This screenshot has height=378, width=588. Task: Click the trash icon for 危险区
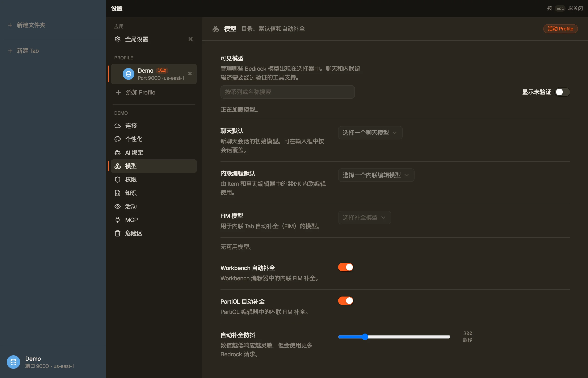(x=118, y=233)
